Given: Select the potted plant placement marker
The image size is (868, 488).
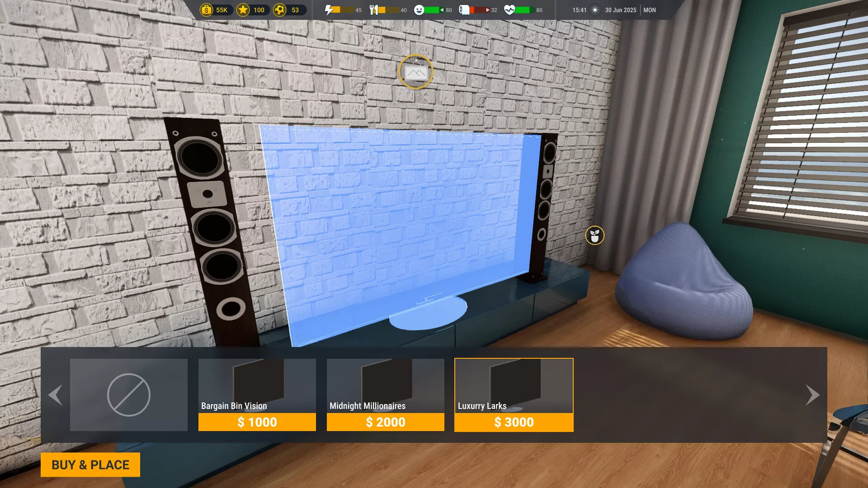Looking at the screenshot, I should click(594, 235).
